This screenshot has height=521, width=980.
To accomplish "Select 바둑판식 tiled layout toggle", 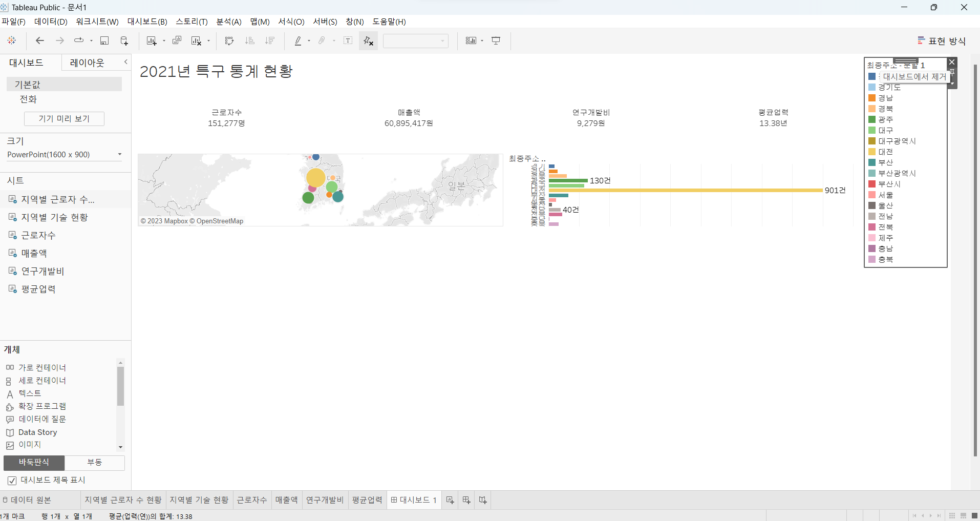I will [34, 463].
